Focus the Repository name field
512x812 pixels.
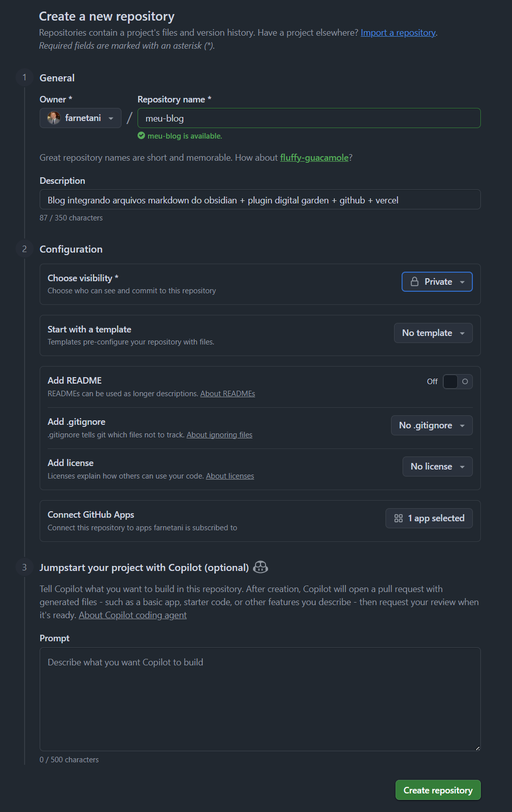309,119
